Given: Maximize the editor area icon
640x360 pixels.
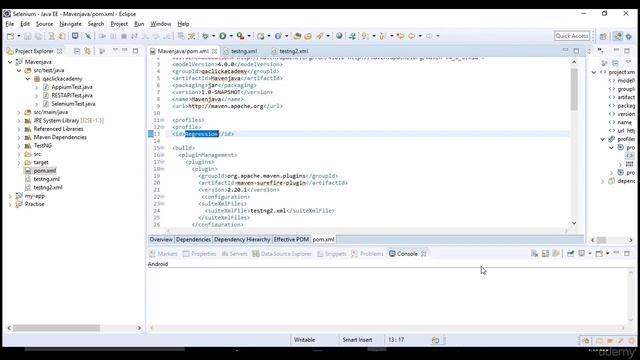Looking at the screenshot, I should [x=576, y=51].
